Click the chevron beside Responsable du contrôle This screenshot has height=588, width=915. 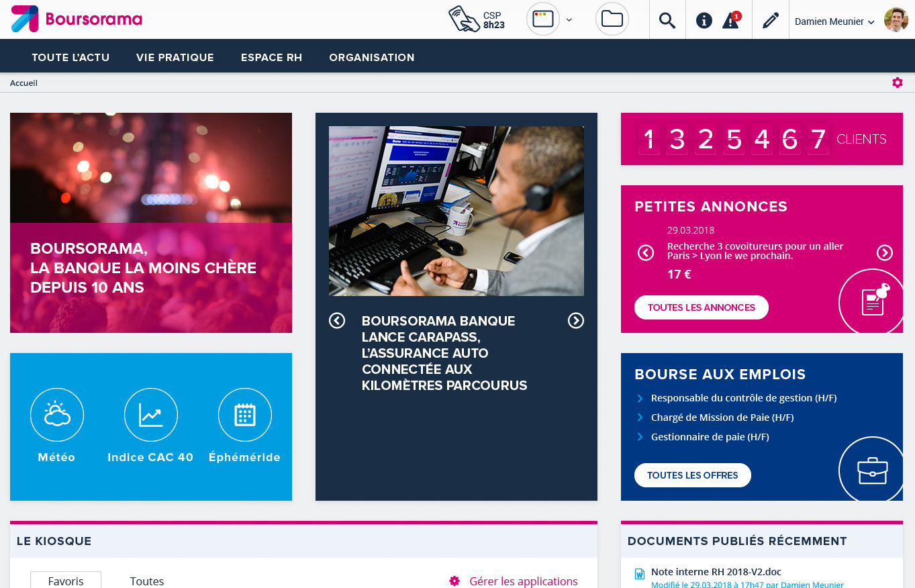point(640,399)
